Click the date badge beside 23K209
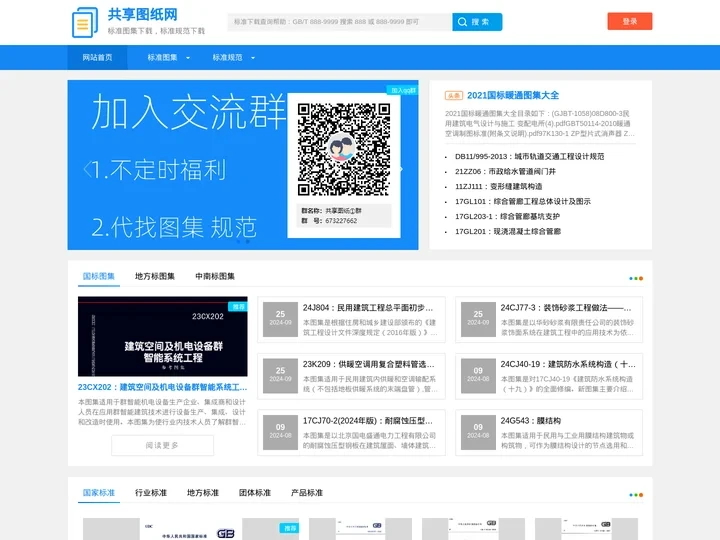This screenshot has width=720, height=540. [280, 376]
